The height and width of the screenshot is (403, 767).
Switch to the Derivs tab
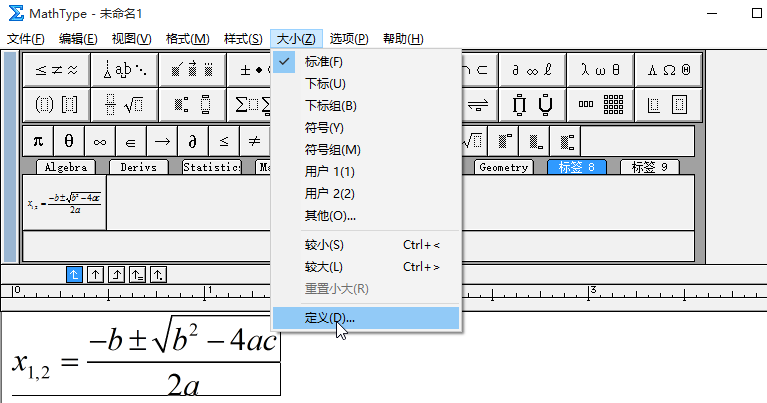[139, 167]
